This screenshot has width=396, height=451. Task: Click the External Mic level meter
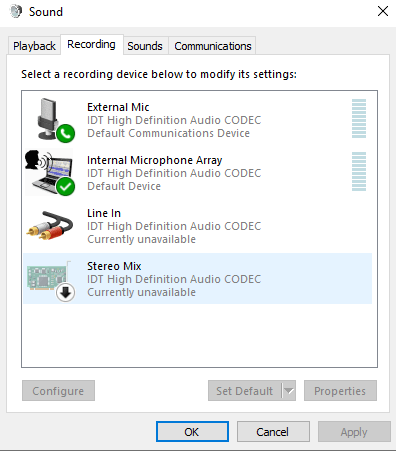359,118
